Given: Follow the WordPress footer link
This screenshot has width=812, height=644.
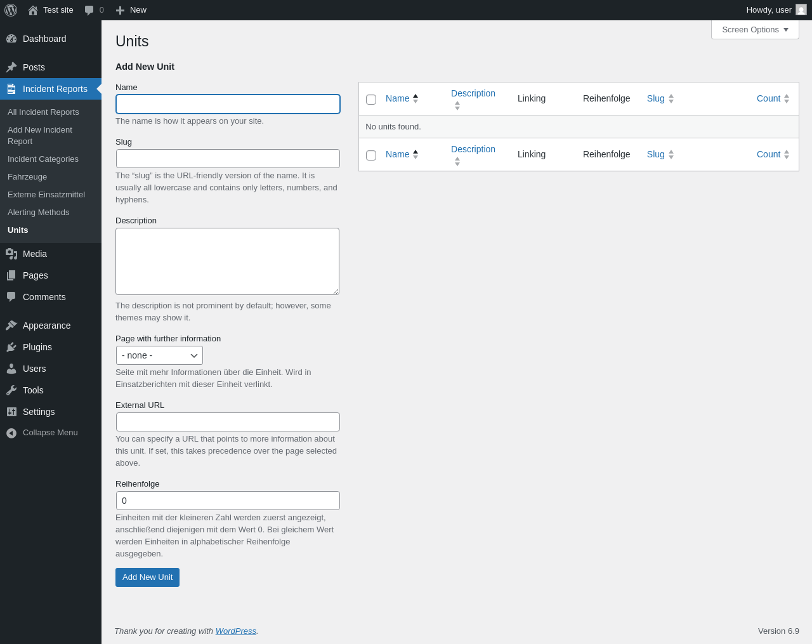Looking at the screenshot, I should pyautogui.click(x=235, y=631).
